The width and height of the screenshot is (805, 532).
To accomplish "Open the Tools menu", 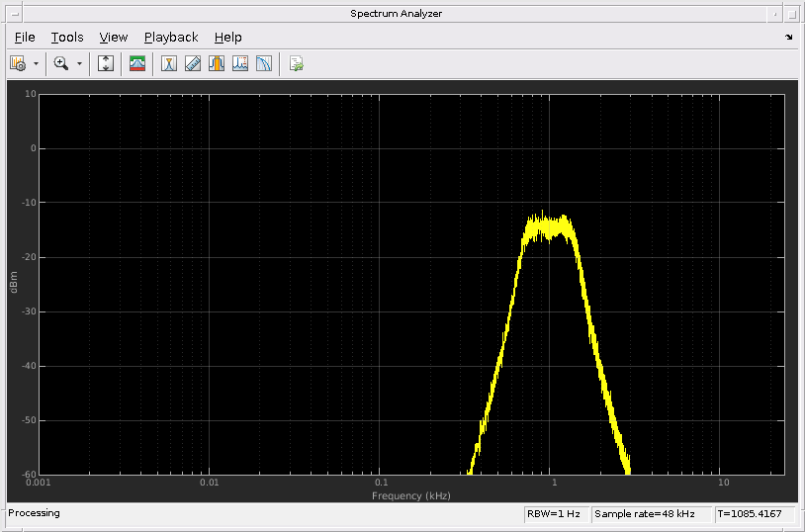I will coord(67,38).
